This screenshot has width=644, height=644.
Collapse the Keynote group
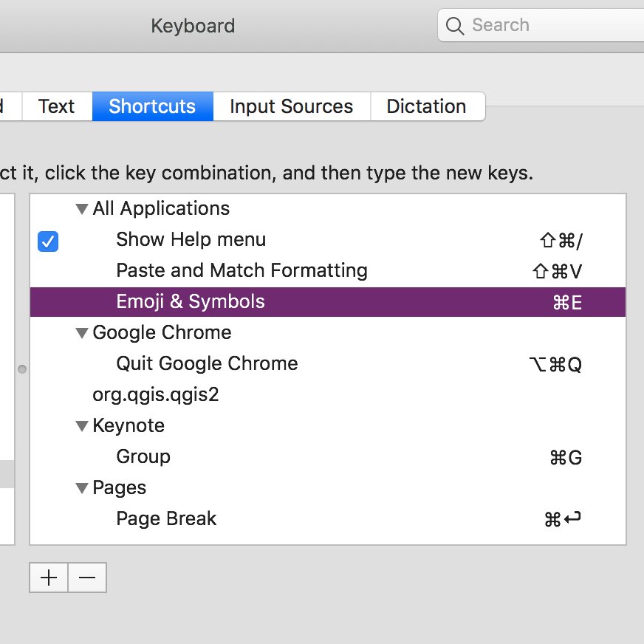pos(82,426)
